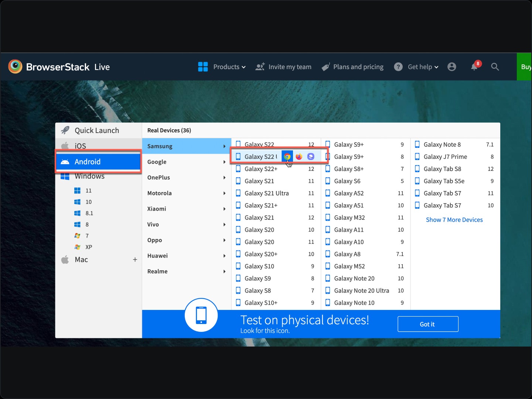Launch Chrome on Galaxy S22 Ultra
Viewport: 532px width, 399px height.
pos(287,157)
